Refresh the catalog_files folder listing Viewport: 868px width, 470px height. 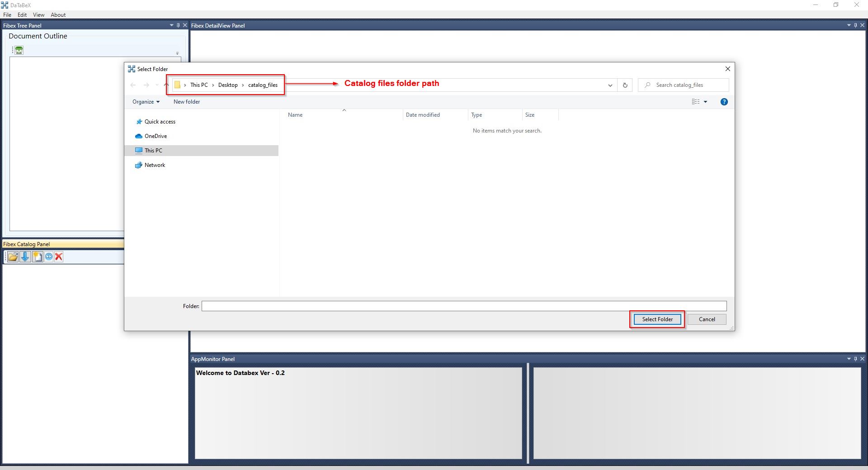click(x=625, y=85)
